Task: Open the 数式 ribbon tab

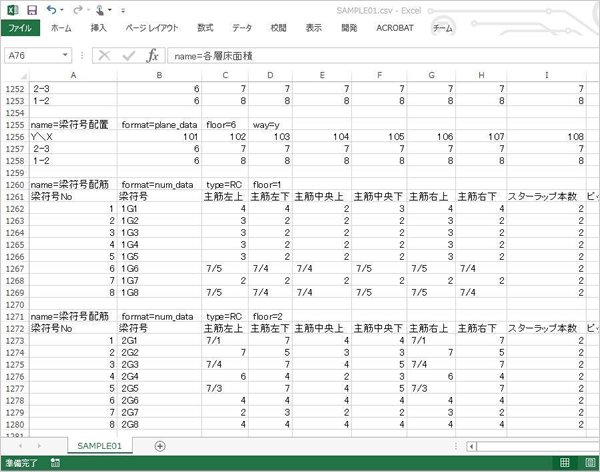Action: [x=205, y=28]
